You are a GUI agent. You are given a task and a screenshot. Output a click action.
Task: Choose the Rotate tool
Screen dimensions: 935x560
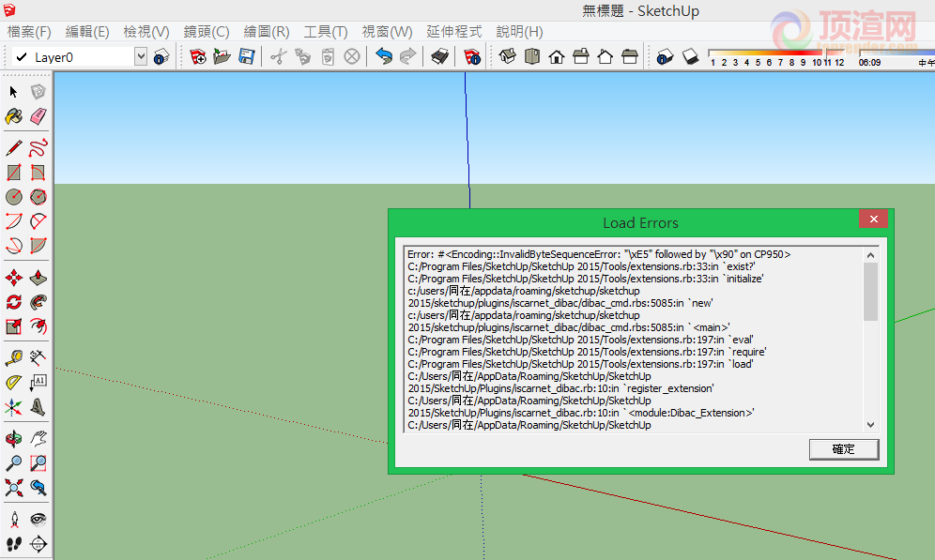click(14, 302)
